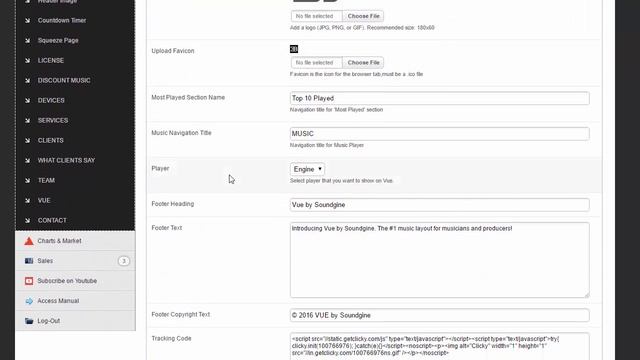Click the Subscribe on Youtube icon
This screenshot has height=360, width=640.
[x=29, y=281]
